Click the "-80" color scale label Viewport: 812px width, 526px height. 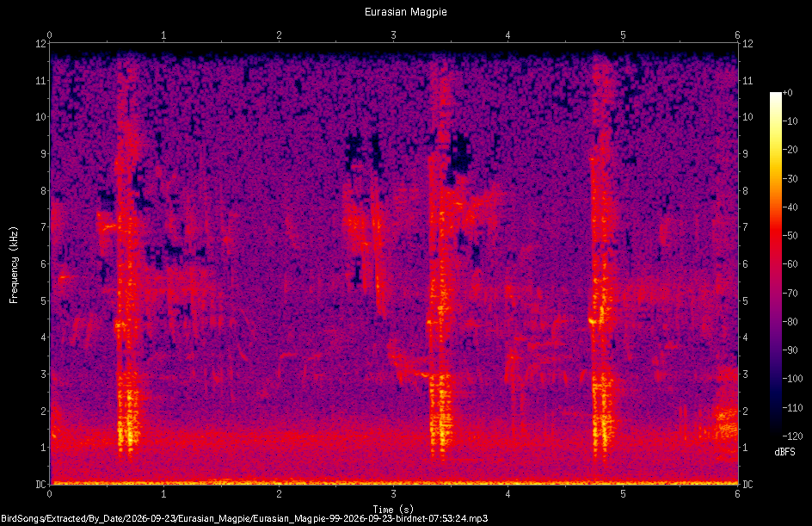790,322
